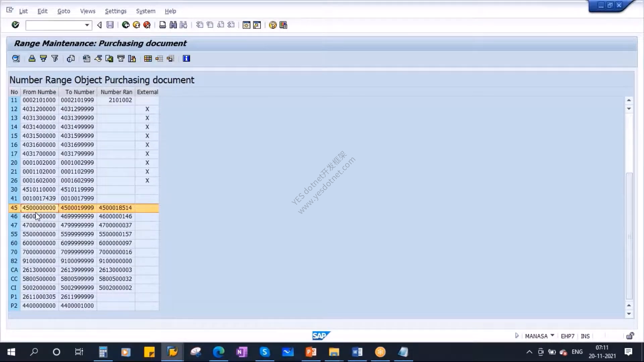Open the Goto menu
The width and height of the screenshot is (644, 362).
tap(64, 11)
